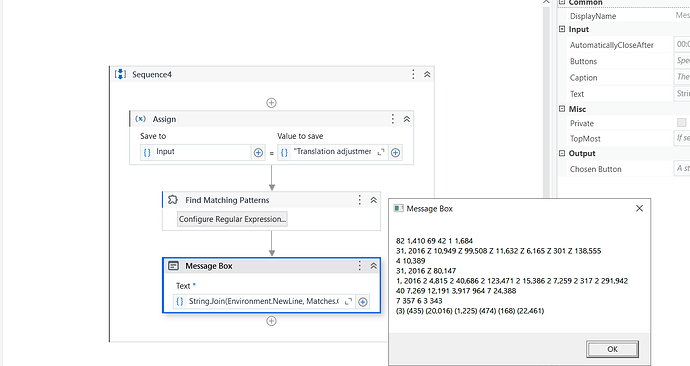Screen dimensions: 690x366
Task: Expand the Message Box text expression editor
Action: tap(348, 301)
